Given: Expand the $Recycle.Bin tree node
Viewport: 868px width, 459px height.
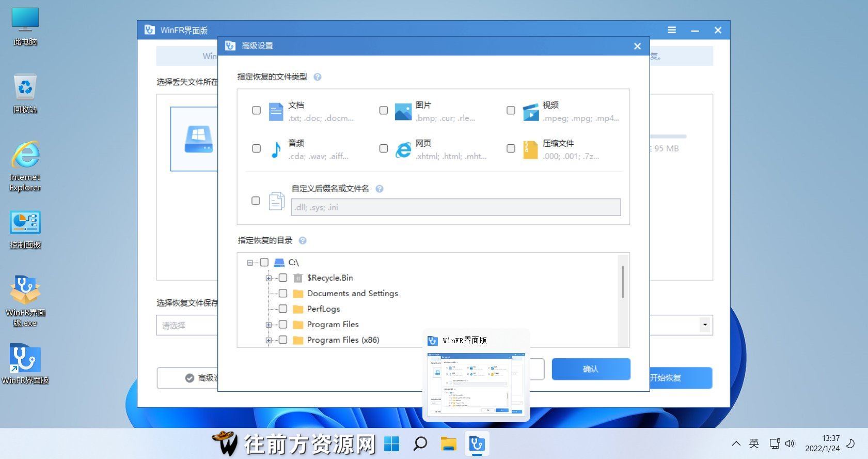Looking at the screenshot, I should 269,278.
